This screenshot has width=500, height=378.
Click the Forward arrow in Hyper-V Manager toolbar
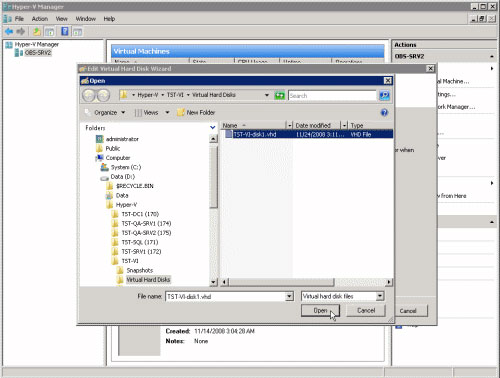[x=21, y=32]
